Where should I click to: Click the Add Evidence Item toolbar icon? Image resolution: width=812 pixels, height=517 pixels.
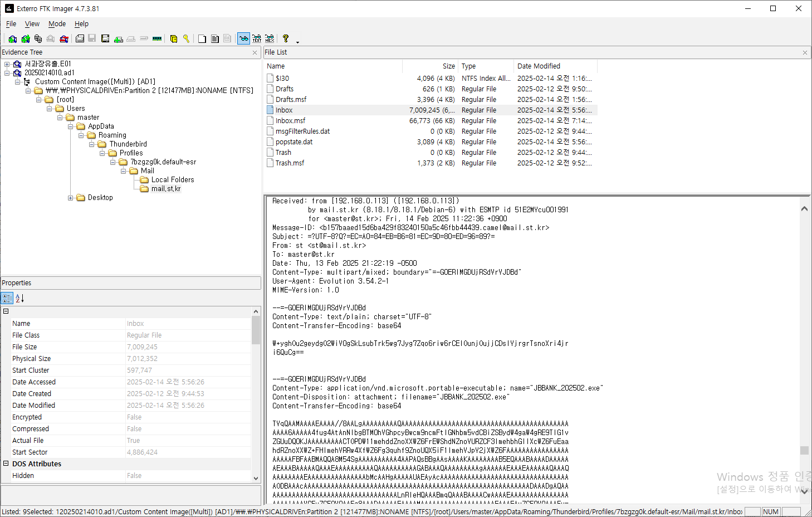click(x=12, y=38)
